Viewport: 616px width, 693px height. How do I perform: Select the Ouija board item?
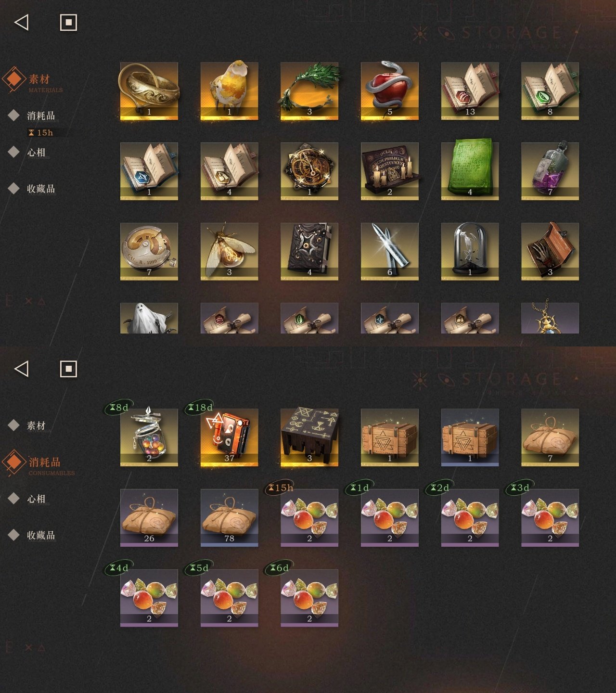click(390, 171)
